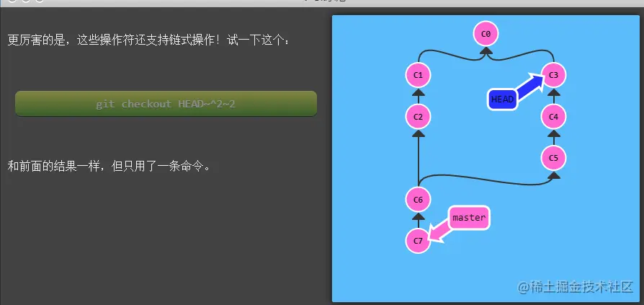Run the git checkout HEAD~^2~2 command button
This screenshot has height=305, width=644.
(x=166, y=104)
